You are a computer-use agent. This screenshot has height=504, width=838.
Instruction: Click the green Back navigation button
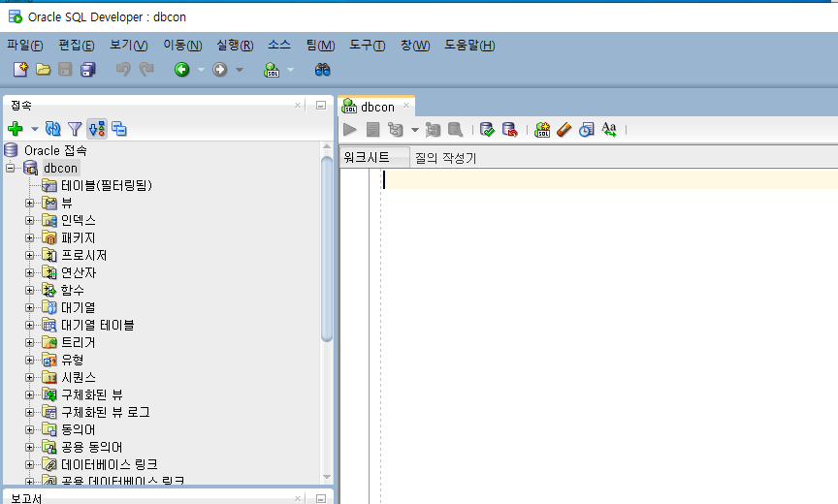coord(181,70)
